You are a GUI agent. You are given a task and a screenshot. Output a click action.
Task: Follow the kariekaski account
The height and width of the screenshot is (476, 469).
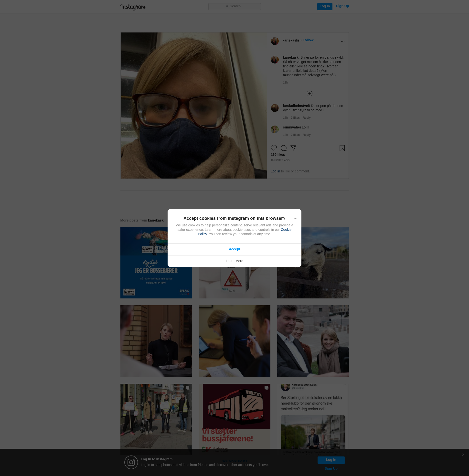click(308, 40)
